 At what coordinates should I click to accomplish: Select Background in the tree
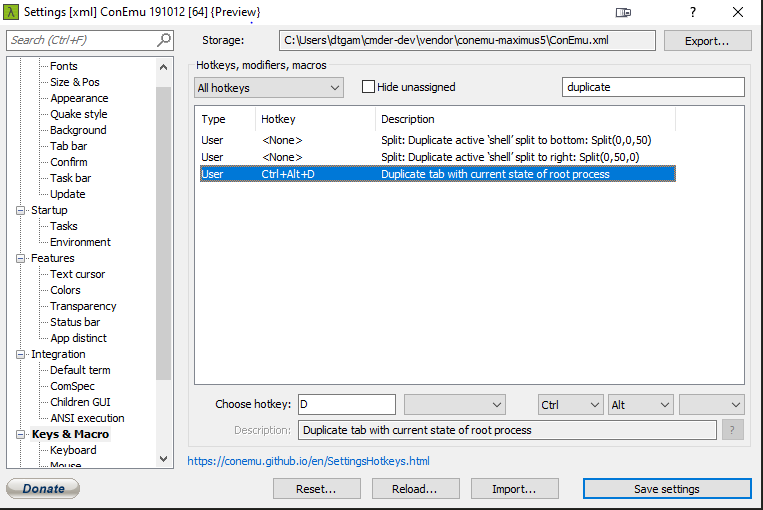[78, 130]
